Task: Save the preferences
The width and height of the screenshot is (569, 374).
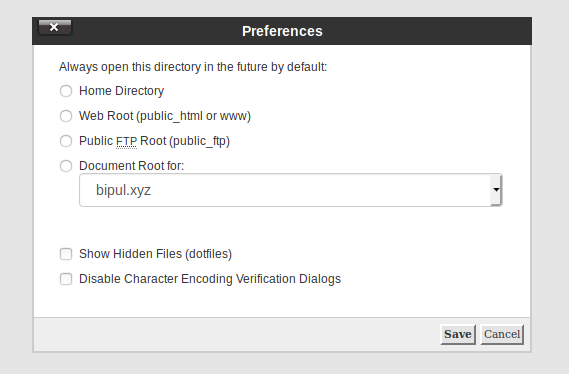Action: [458, 334]
